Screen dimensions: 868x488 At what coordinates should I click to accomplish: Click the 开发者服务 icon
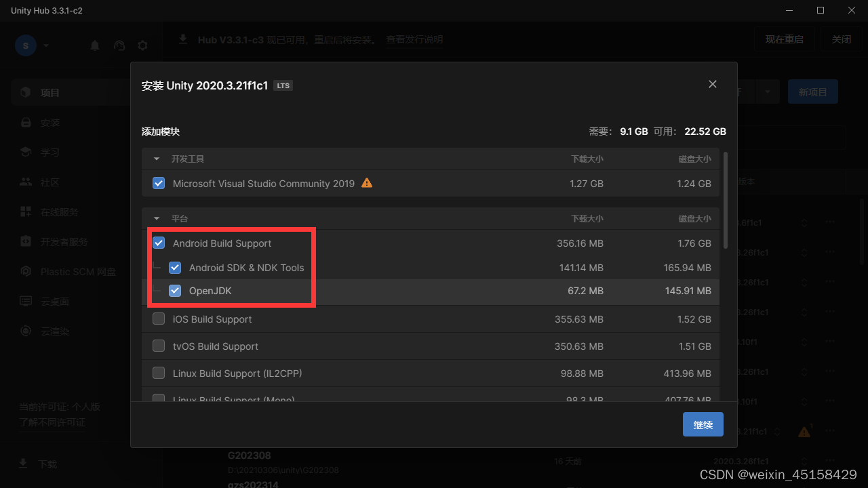tap(26, 242)
